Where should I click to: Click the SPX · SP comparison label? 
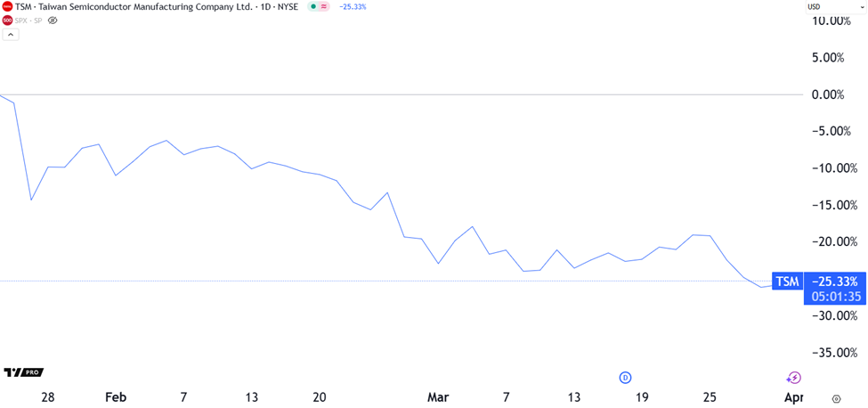pyautogui.click(x=29, y=20)
